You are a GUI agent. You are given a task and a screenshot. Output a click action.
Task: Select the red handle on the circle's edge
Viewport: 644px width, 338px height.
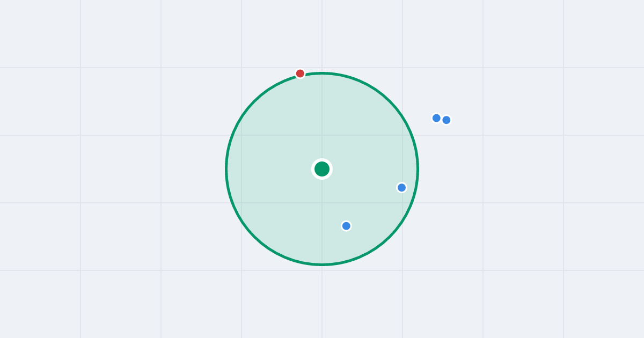(x=300, y=74)
